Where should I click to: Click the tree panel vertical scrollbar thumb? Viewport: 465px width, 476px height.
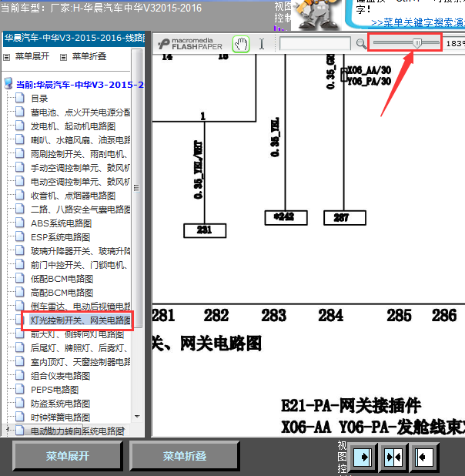137,188
